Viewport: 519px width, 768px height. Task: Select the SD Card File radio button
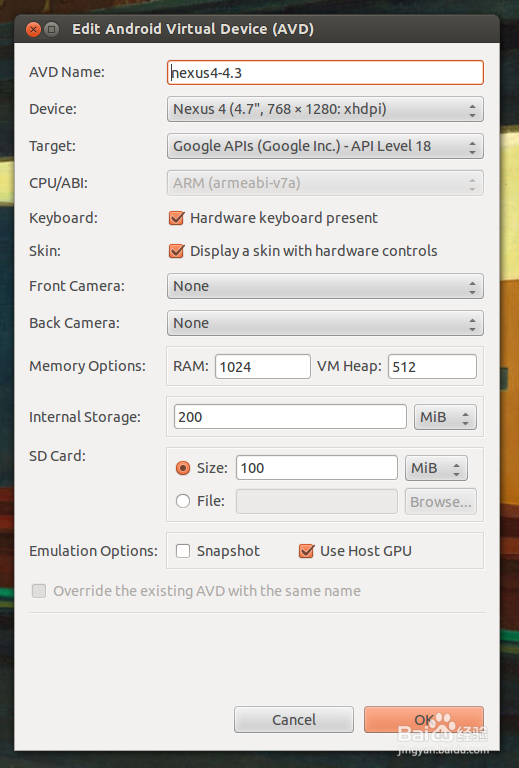[183, 501]
